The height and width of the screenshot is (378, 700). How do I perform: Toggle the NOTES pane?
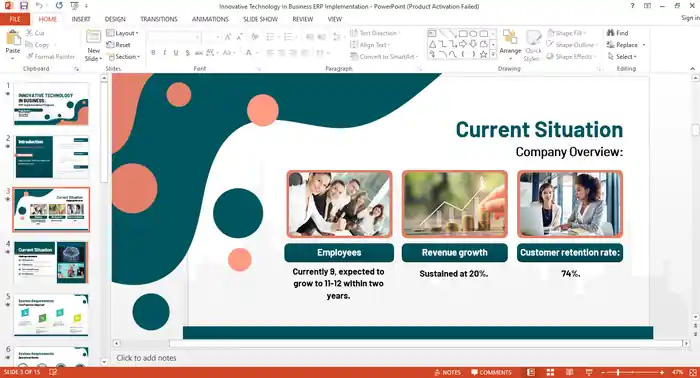(x=447, y=372)
